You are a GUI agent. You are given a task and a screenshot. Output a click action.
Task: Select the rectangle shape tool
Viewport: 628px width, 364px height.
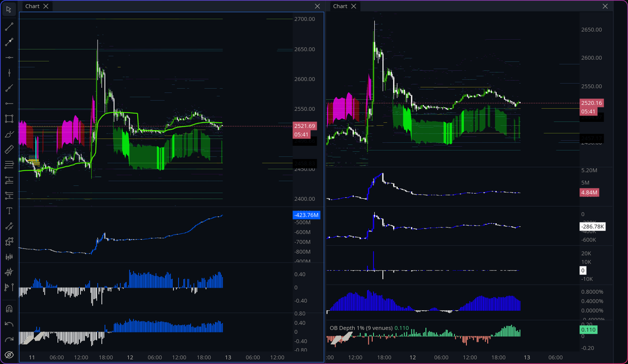[x=9, y=119]
